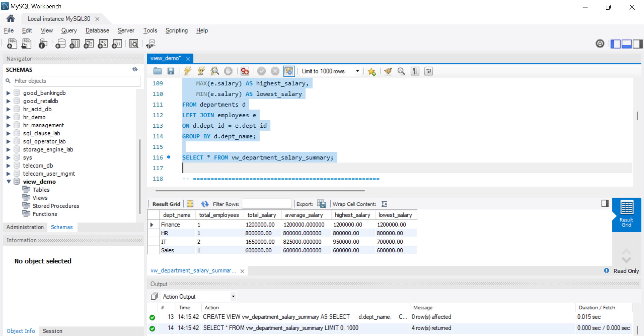Screen dimensions: 644x336
Task: Reconnect to DBMS toolbar icon
Action: 151,44
